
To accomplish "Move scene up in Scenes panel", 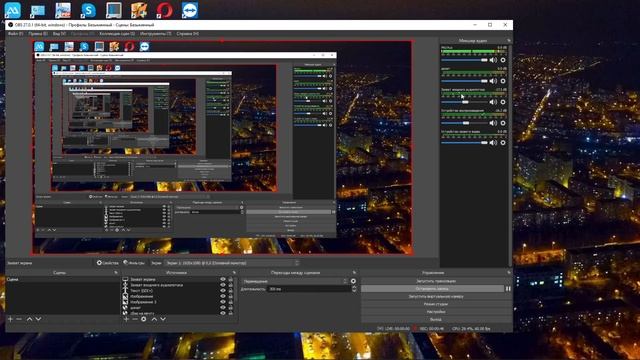I will [29, 319].
